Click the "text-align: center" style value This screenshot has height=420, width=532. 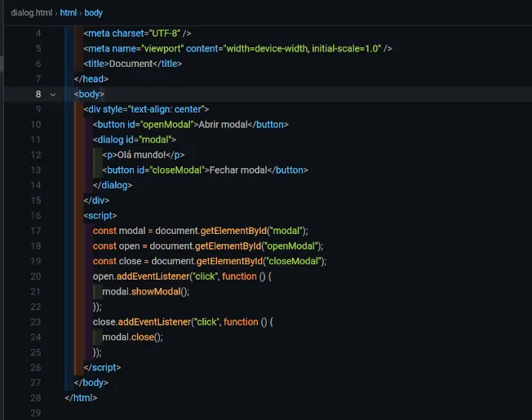point(166,109)
